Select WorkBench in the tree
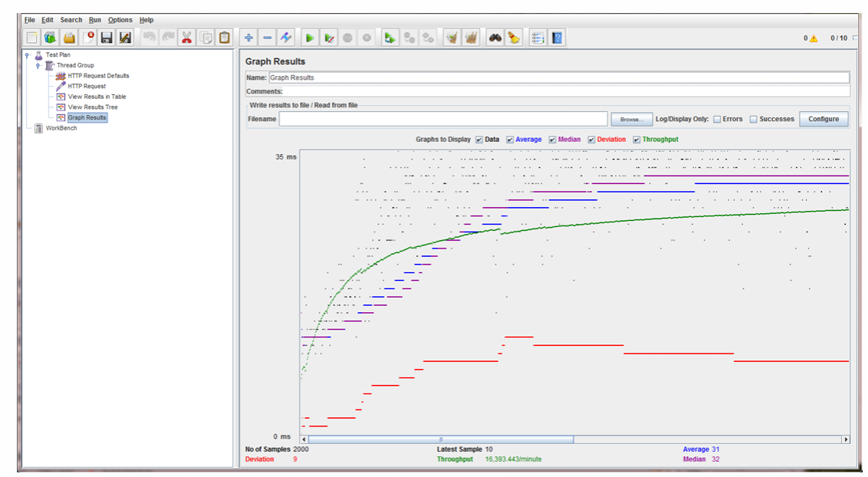 61,128
